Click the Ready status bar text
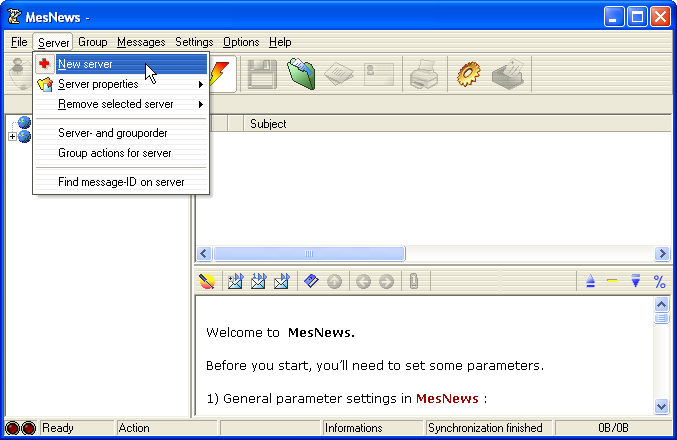This screenshot has height=440, width=677. [x=58, y=428]
